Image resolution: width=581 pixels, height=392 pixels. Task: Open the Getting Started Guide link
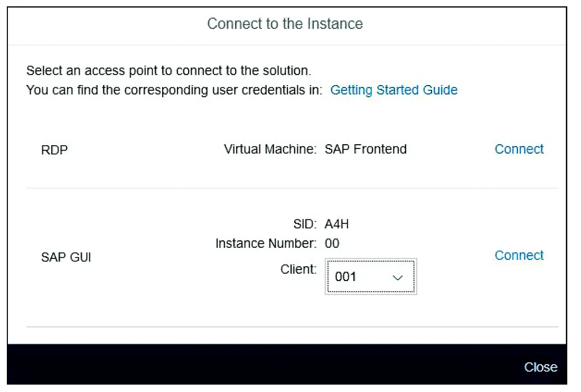pyautogui.click(x=393, y=90)
